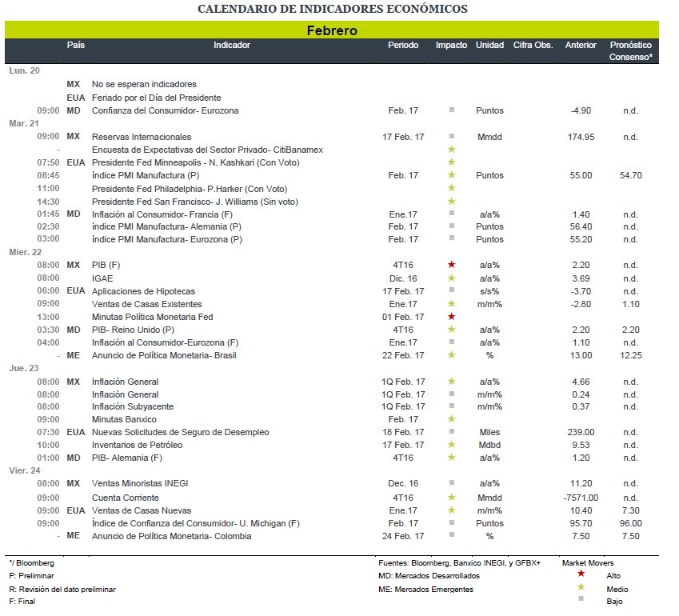Click the Inventarios de Petróleo indicator
Viewport: 679px width, 616px height.
point(137,445)
